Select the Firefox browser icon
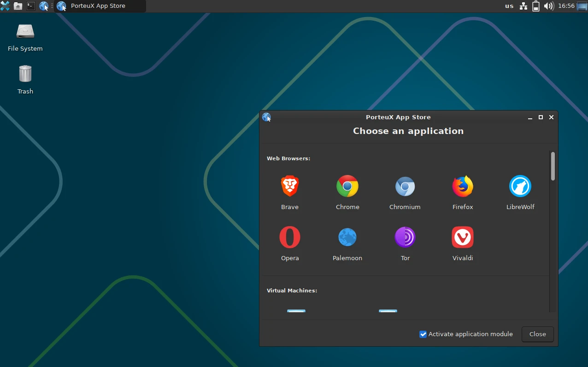The height and width of the screenshot is (367, 588). point(463,186)
